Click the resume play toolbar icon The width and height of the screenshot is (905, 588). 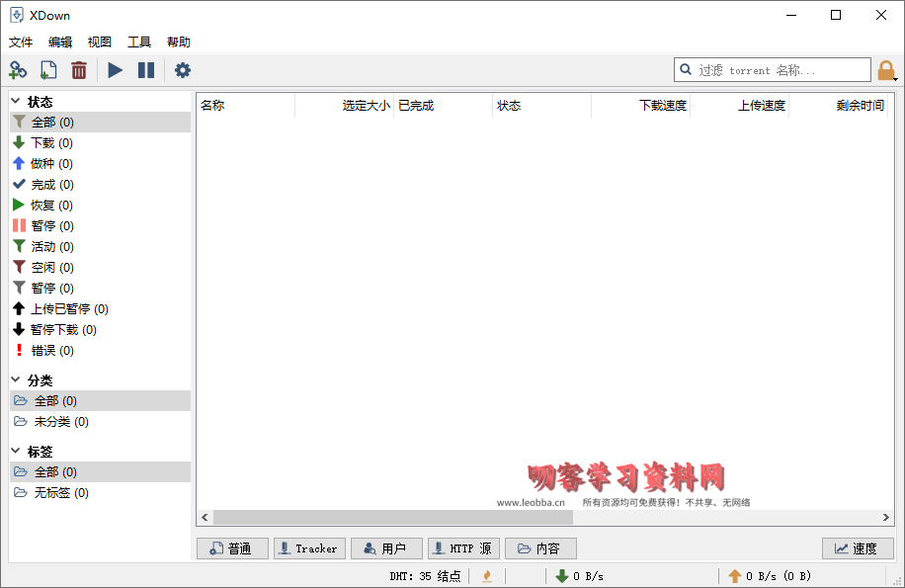point(115,70)
